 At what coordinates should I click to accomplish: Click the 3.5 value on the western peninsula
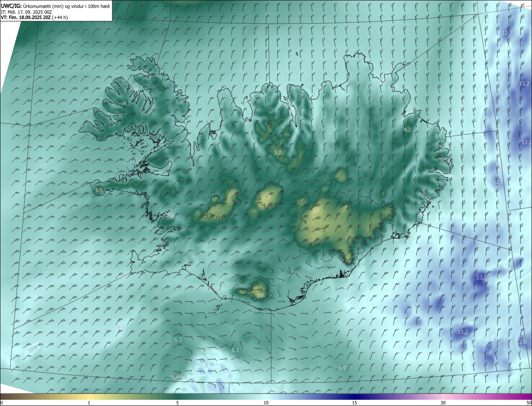(99, 191)
